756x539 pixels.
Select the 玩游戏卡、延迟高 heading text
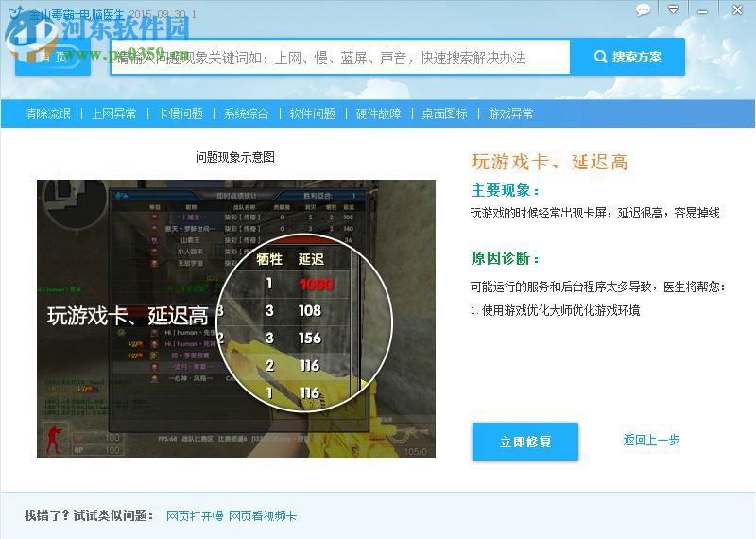coord(550,162)
